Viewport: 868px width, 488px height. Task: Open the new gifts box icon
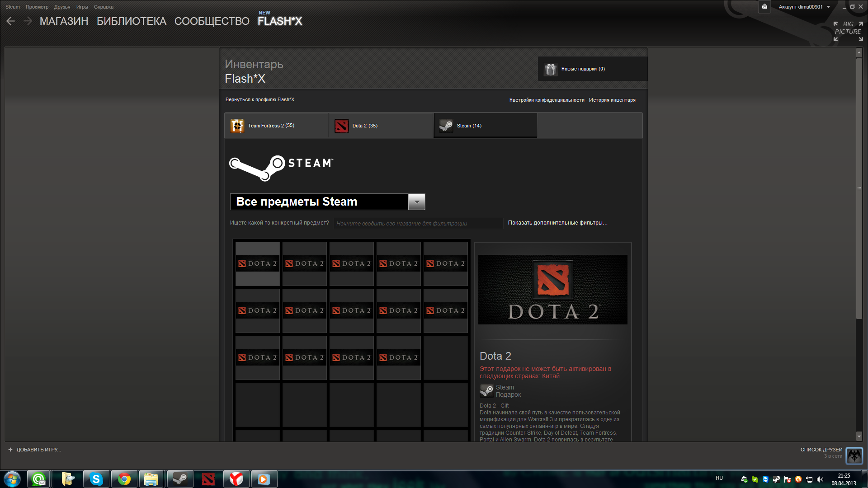pyautogui.click(x=550, y=69)
